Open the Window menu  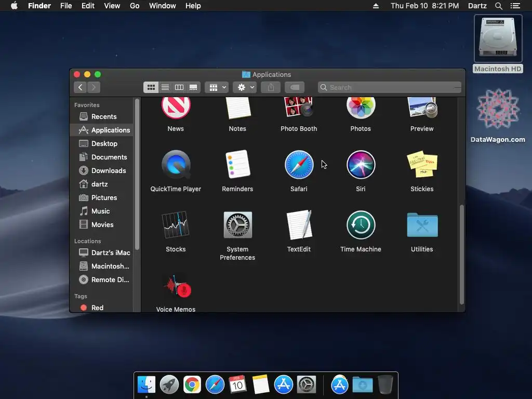(163, 6)
